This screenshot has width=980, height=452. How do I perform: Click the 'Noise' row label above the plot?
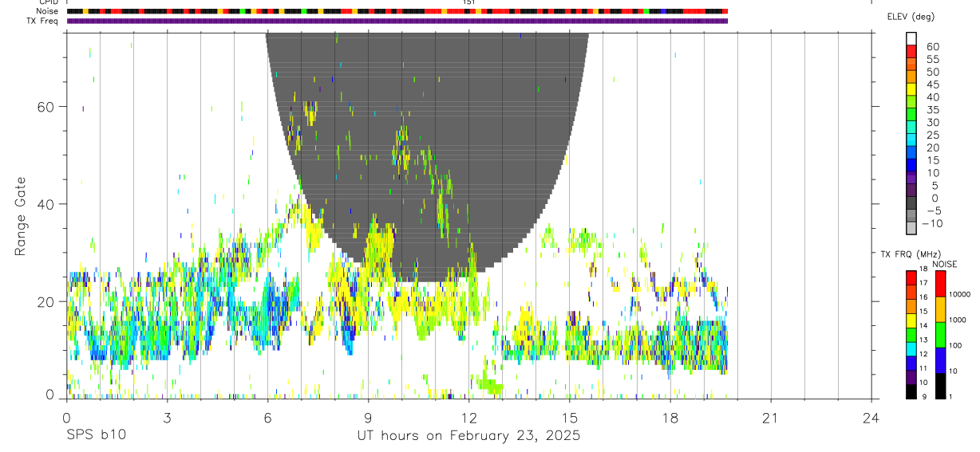(48, 11)
